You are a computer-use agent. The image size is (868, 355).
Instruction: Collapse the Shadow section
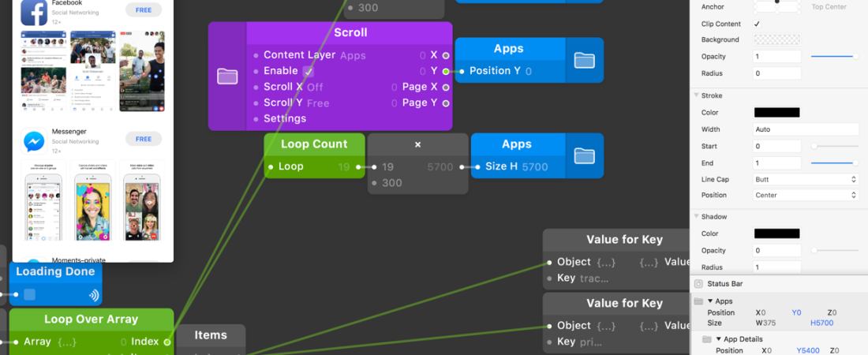(x=696, y=216)
